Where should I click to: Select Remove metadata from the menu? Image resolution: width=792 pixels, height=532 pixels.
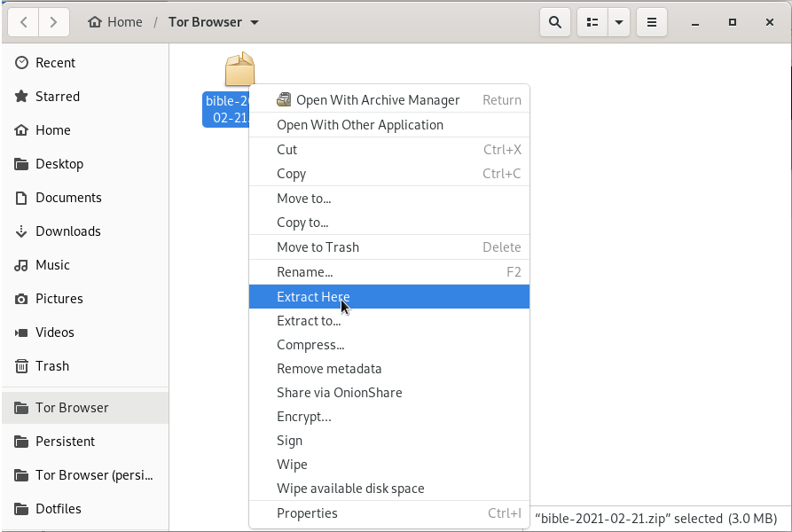(329, 369)
